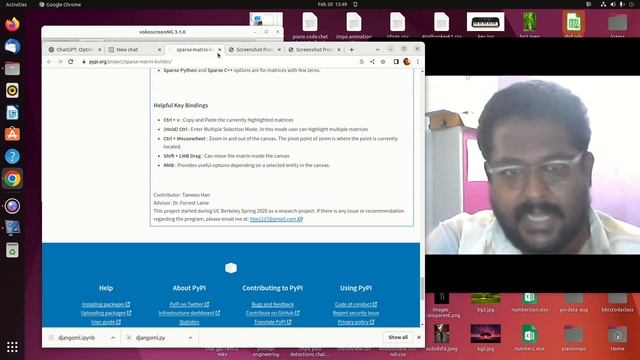Open the Home folder on desktop
The height and width of the screenshot is (360, 640).
[617, 338]
